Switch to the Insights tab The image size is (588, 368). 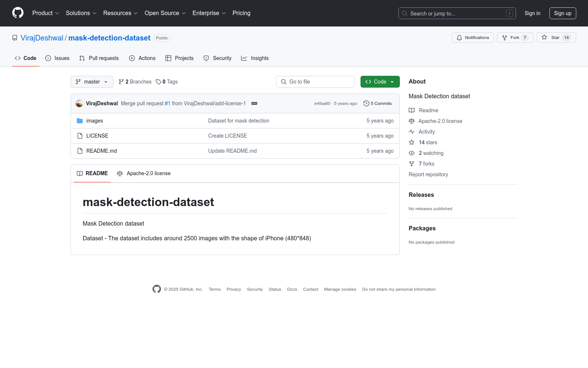(x=255, y=58)
